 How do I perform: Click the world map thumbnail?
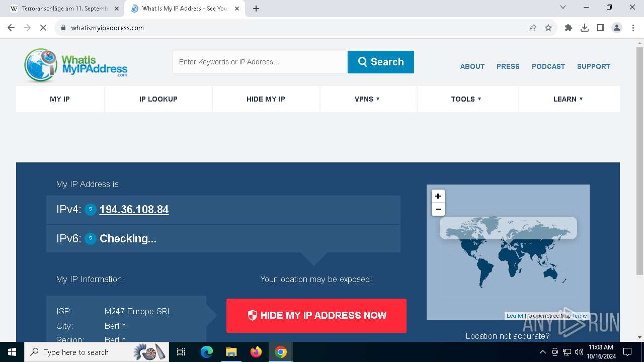[508, 252]
